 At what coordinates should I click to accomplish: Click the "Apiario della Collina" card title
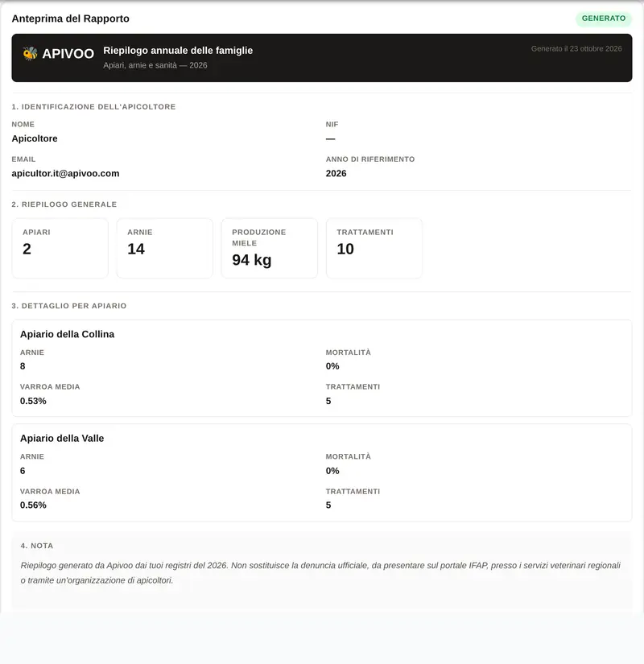[68, 334]
